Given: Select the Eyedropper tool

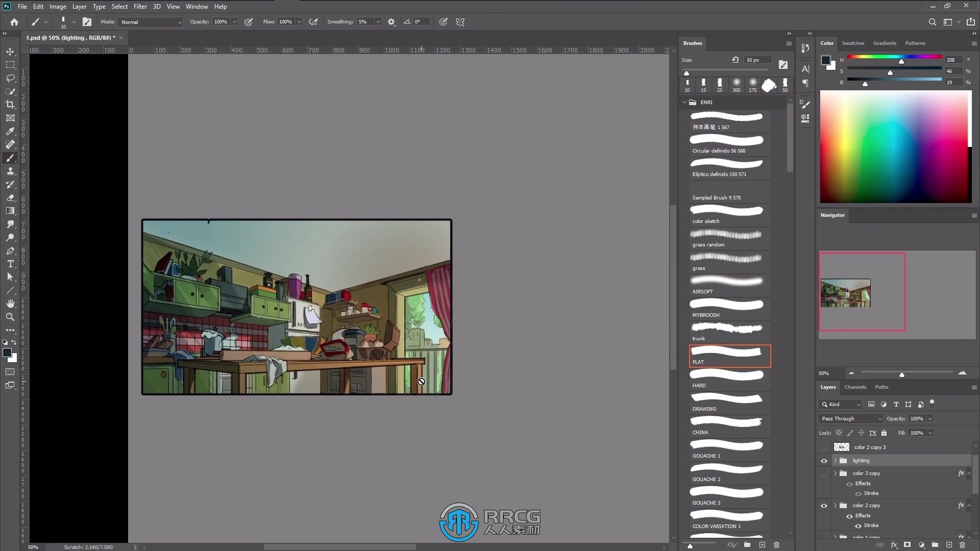Looking at the screenshot, I should (x=10, y=131).
